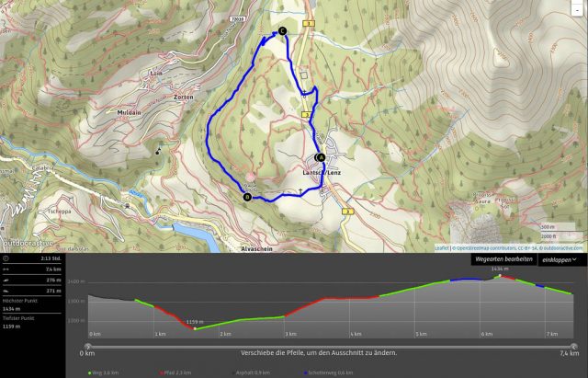The image size is (588, 378).
Task: Open the Leaflet attribution link
Action: (x=442, y=248)
